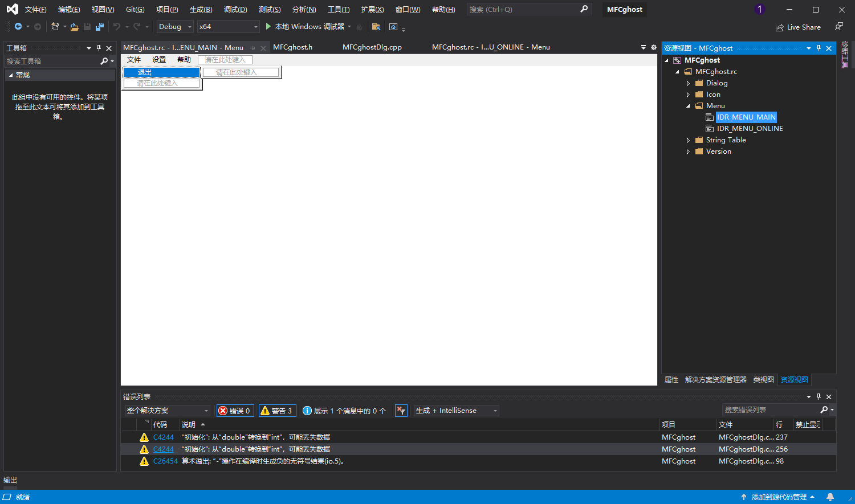Click the find in files folder icon
The height and width of the screenshot is (504, 855).
376,27
